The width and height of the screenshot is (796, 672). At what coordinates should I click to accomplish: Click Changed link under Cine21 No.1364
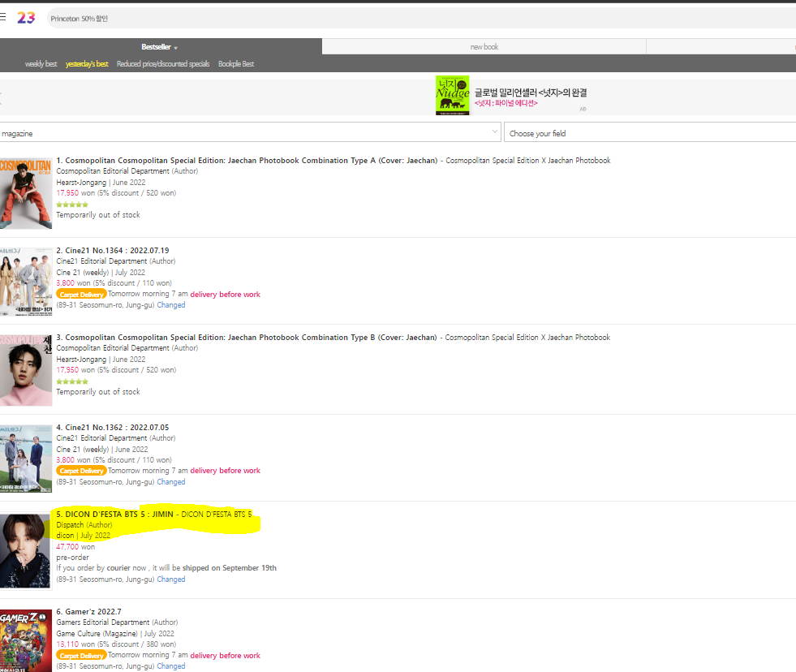[171, 305]
